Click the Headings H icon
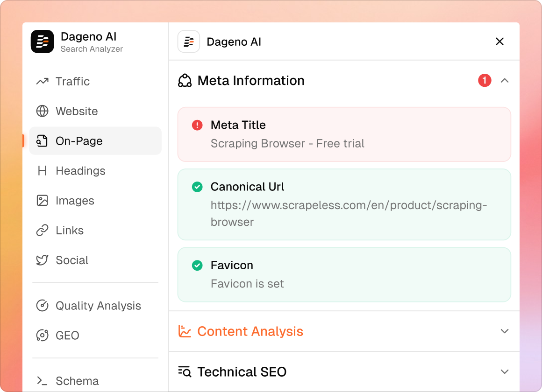Screen dimensions: 542x392 [x=43, y=171]
